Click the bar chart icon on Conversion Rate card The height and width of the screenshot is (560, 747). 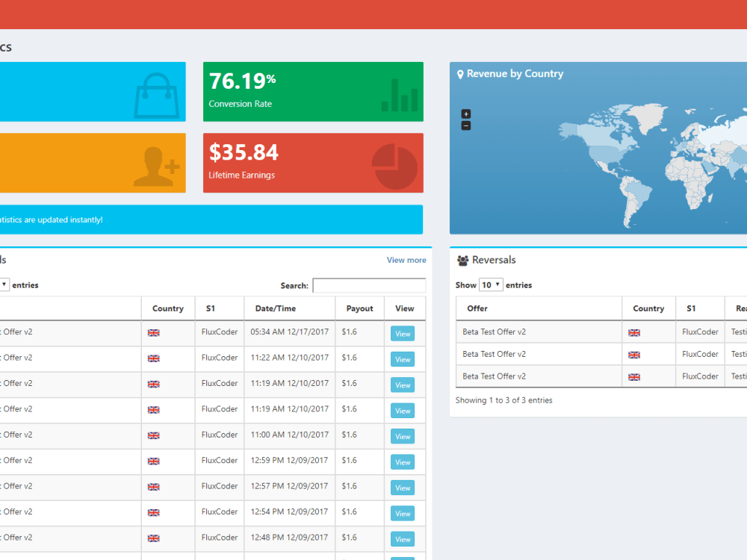click(400, 96)
